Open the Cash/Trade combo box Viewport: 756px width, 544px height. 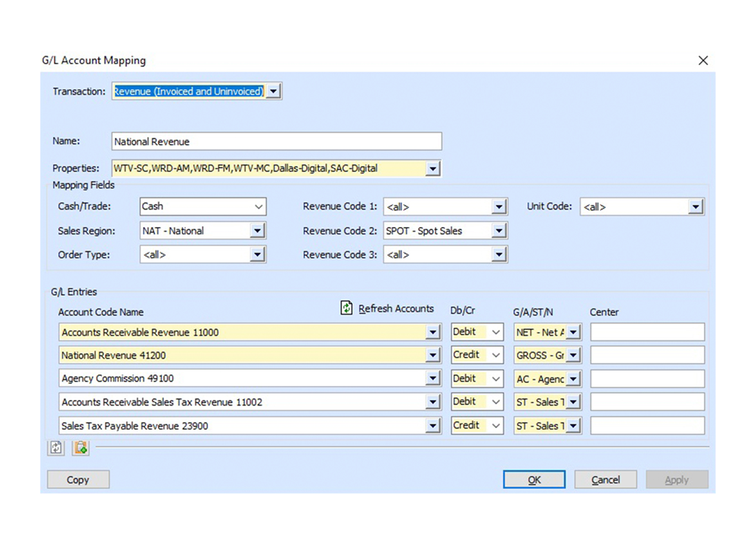pyautogui.click(x=259, y=207)
